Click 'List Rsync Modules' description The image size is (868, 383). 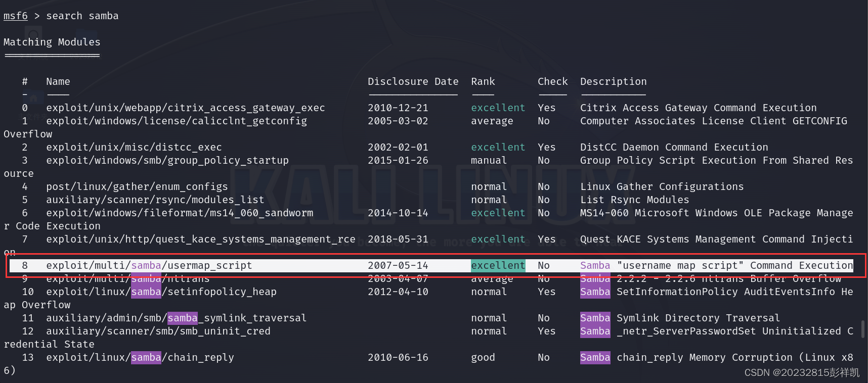[635, 200]
